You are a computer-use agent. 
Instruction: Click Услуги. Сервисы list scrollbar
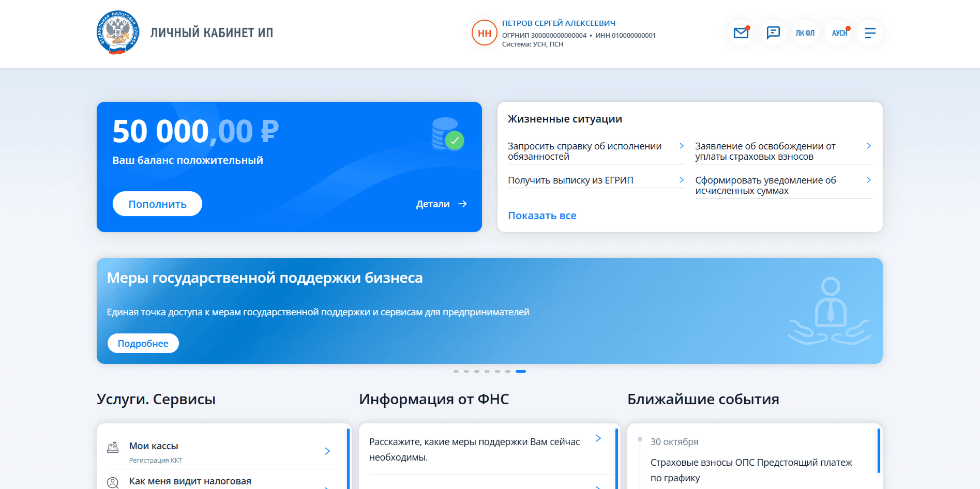(349, 459)
